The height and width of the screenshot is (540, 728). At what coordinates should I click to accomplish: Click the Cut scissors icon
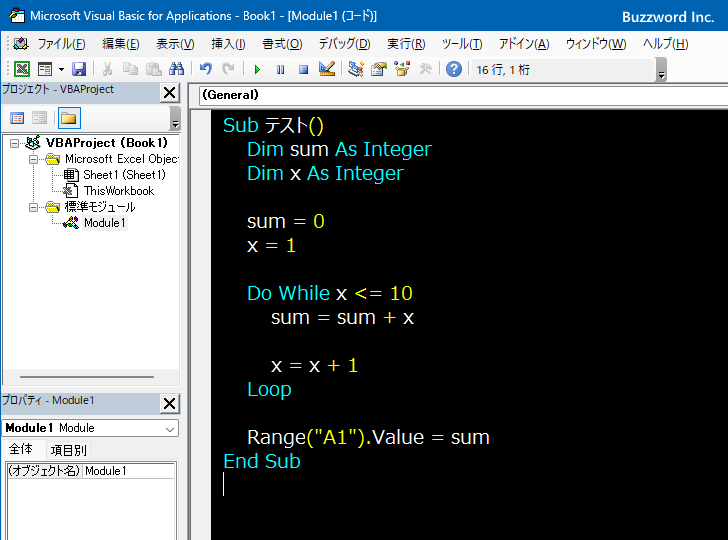107,69
